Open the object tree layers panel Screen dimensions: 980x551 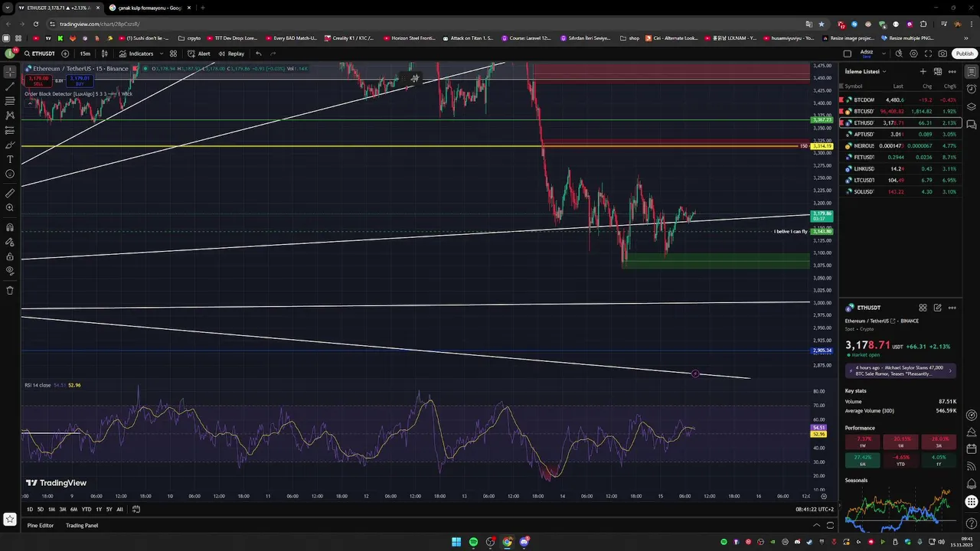point(971,107)
